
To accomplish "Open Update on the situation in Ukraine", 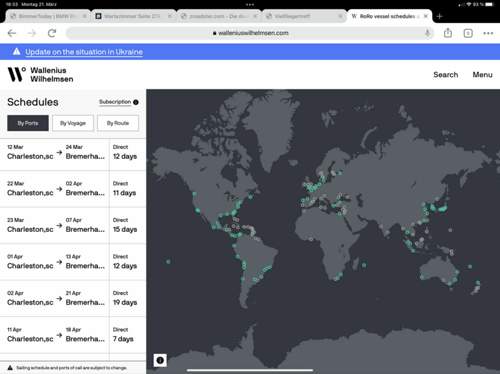I will click(x=84, y=52).
